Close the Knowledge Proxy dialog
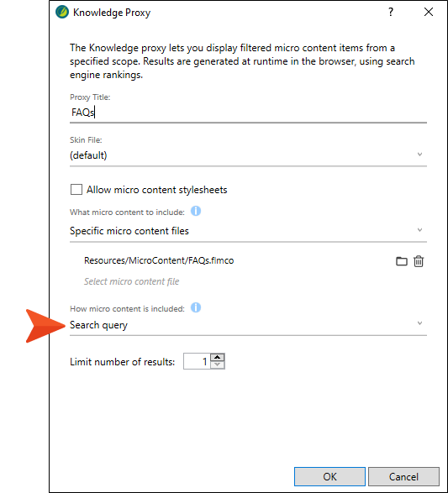 coord(429,12)
